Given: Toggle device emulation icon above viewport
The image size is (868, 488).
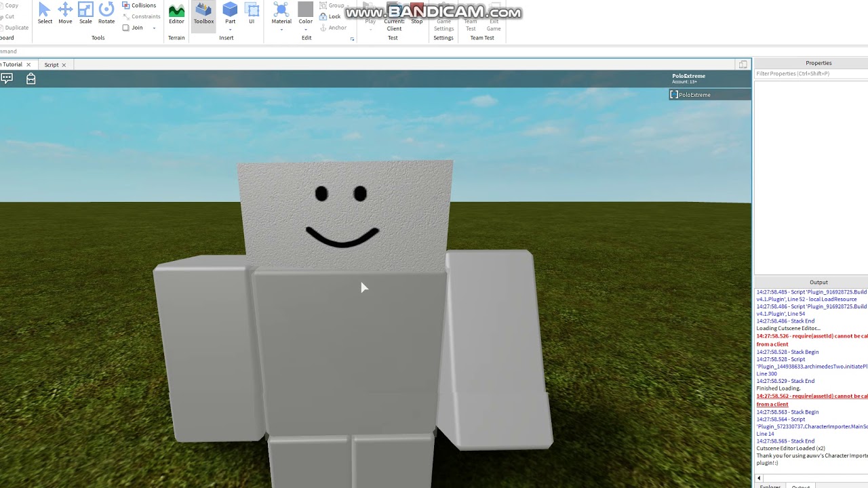Looking at the screenshot, I should [x=743, y=64].
